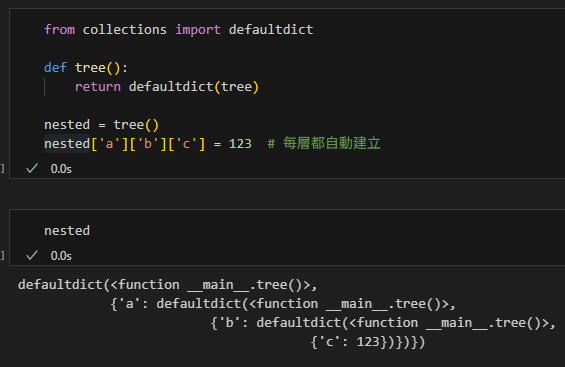Click the 0.0s execution time of first cell

coord(61,169)
